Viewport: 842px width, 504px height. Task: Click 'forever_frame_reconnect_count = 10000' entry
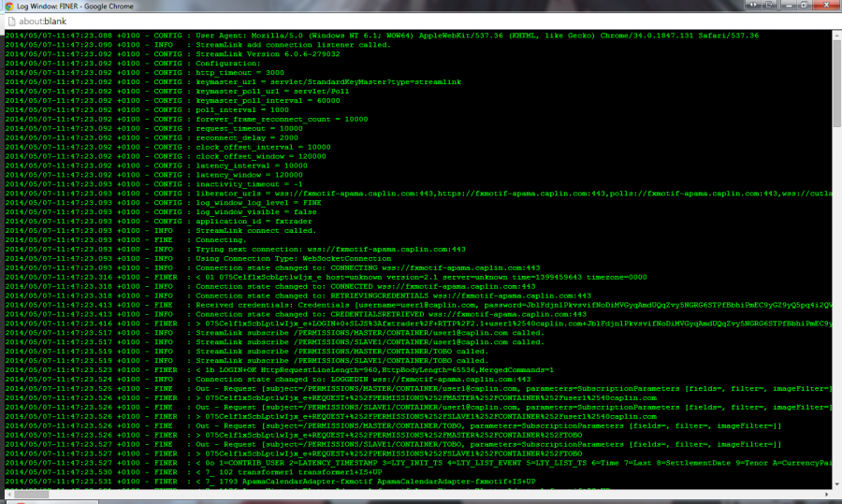pyautogui.click(x=186, y=119)
